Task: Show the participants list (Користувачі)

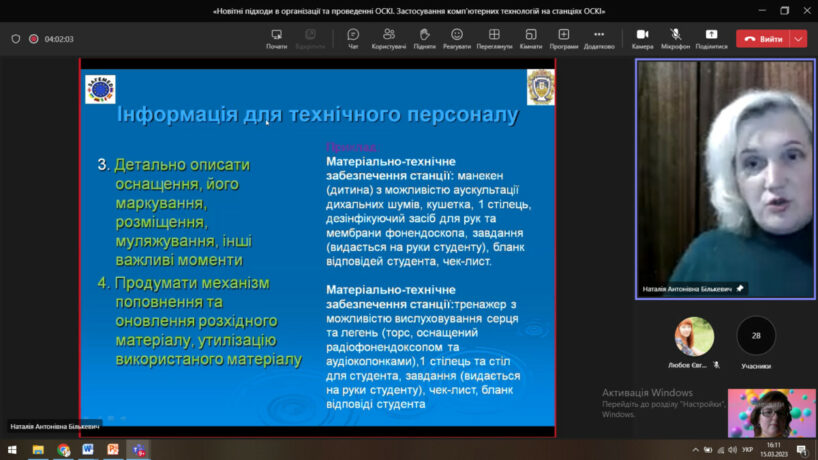Action: 388,38
